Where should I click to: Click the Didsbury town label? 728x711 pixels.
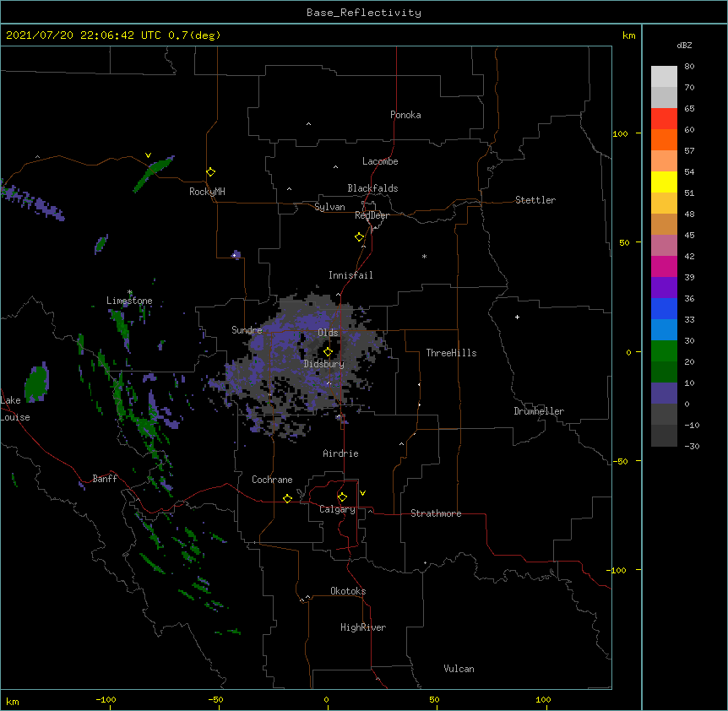(x=324, y=364)
